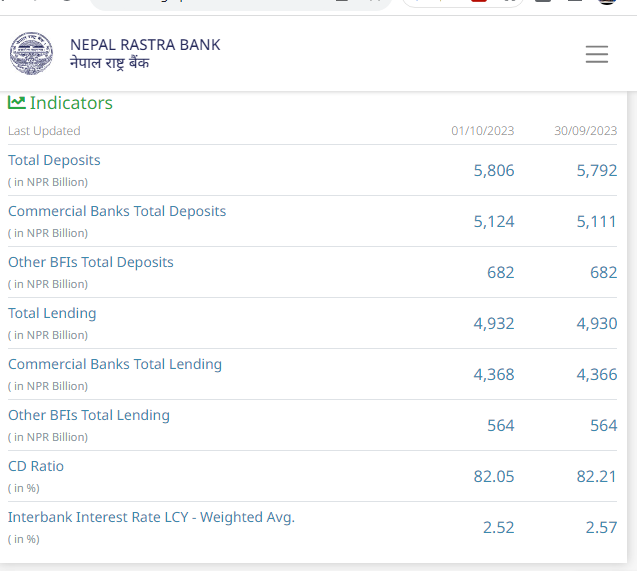Click the Total Lending indicator label

pyautogui.click(x=52, y=313)
